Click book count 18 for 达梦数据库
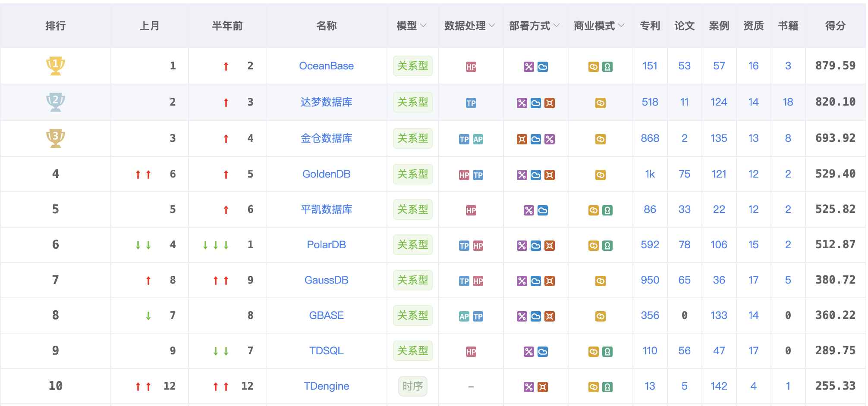 788,102
